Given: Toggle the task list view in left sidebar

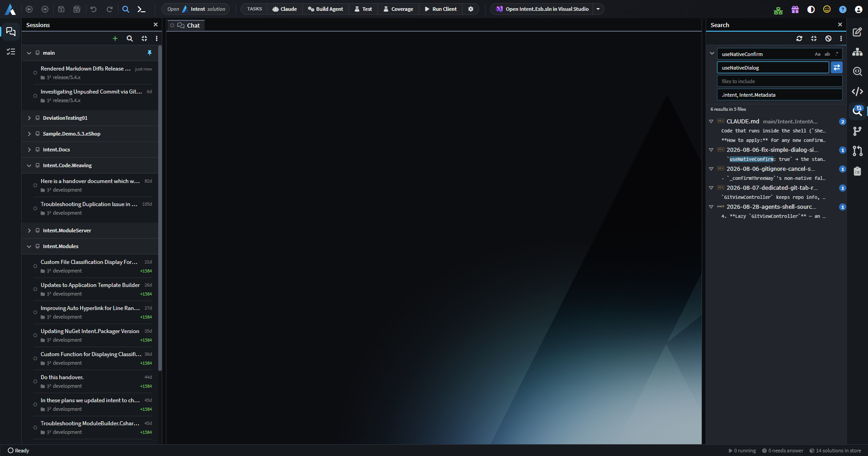Looking at the screenshot, I should click(11, 52).
